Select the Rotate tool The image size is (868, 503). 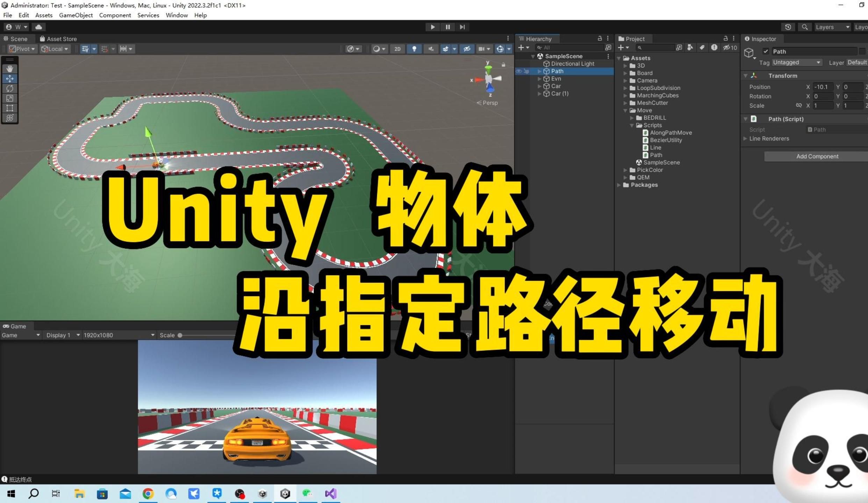click(9, 88)
